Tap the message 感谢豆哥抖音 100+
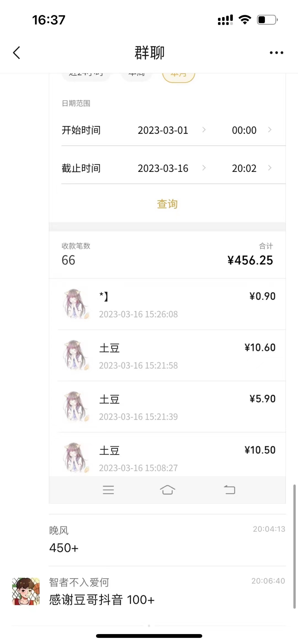 point(102,600)
